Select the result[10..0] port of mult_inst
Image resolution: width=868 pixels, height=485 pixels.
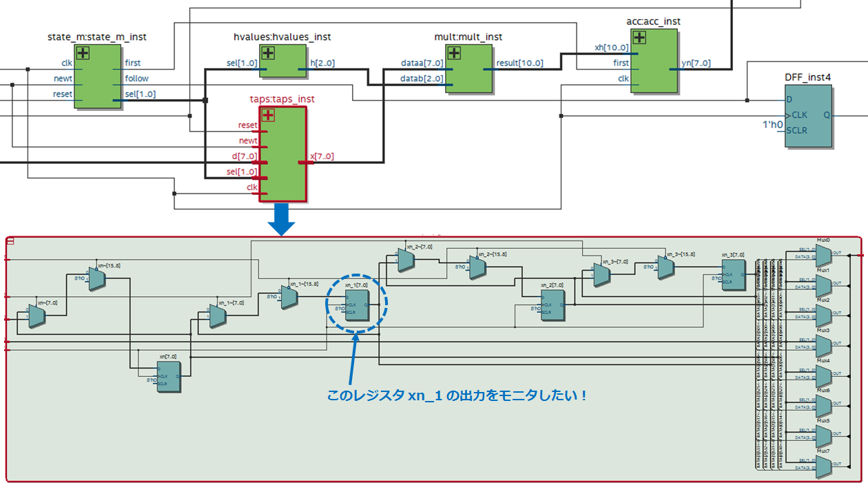pyautogui.click(x=519, y=63)
